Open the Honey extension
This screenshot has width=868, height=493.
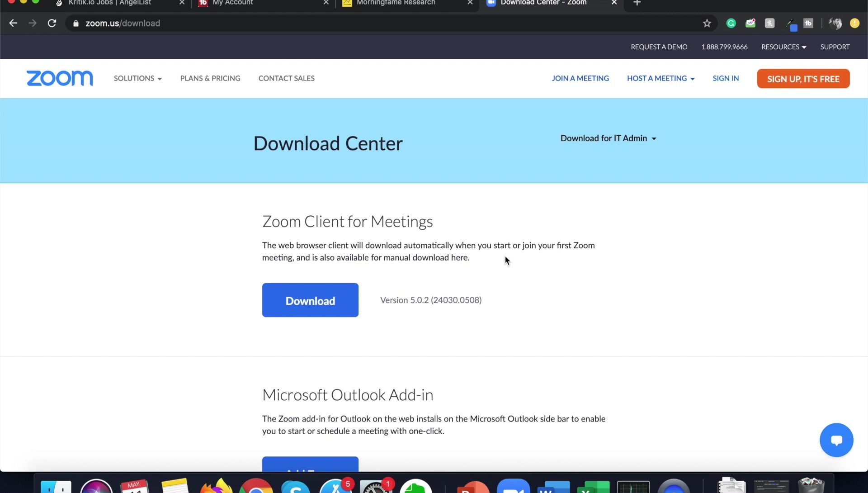click(x=769, y=23)
